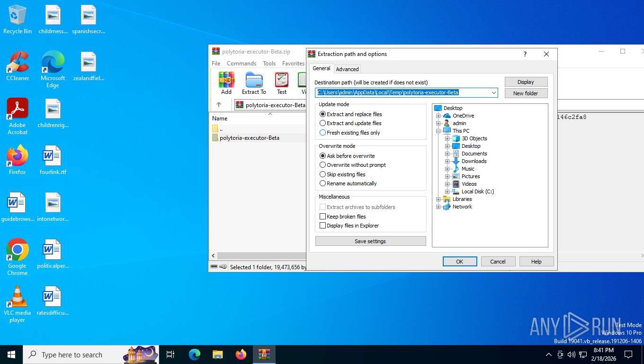Open the Recycle Bin desktop icon

coord(18,19)
